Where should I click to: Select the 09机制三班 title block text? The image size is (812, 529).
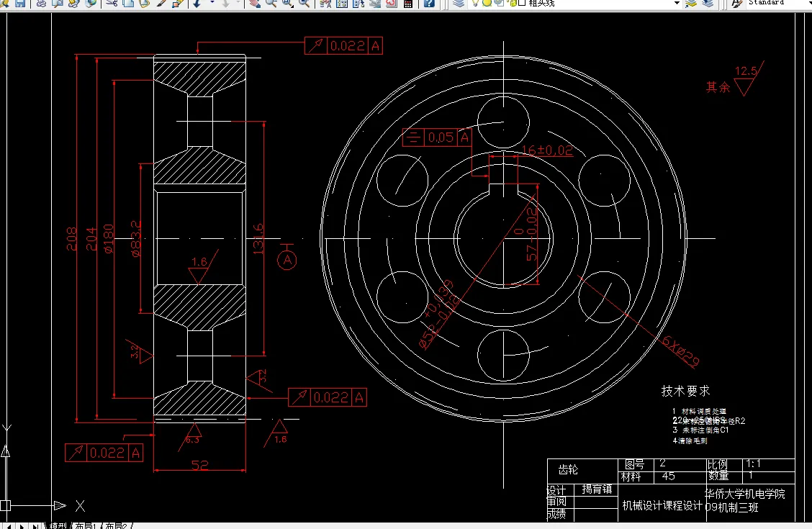pyautogui.click(x=731, y=507)
